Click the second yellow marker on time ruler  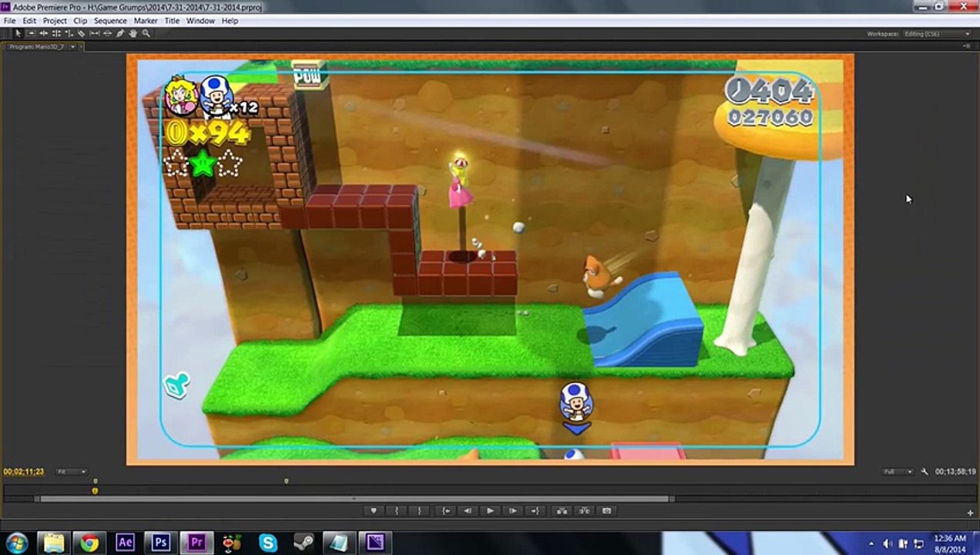[x=286, y=481]
